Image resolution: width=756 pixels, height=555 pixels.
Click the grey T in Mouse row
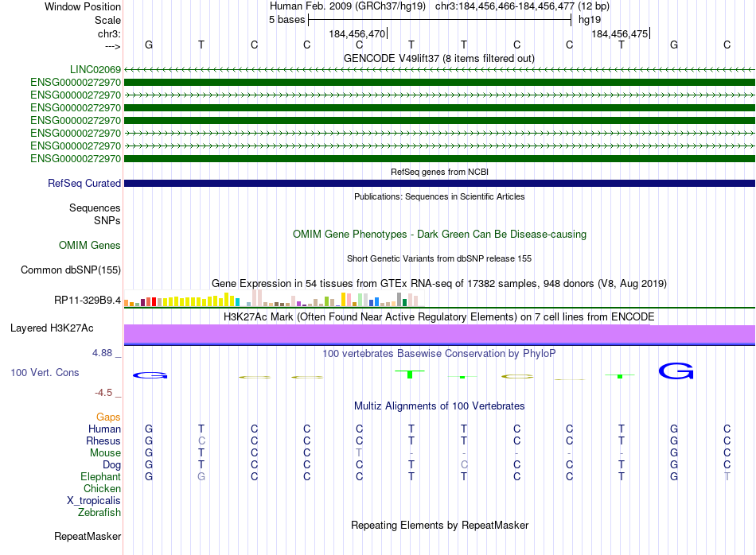pyautogui.click(x=359, y=453)
